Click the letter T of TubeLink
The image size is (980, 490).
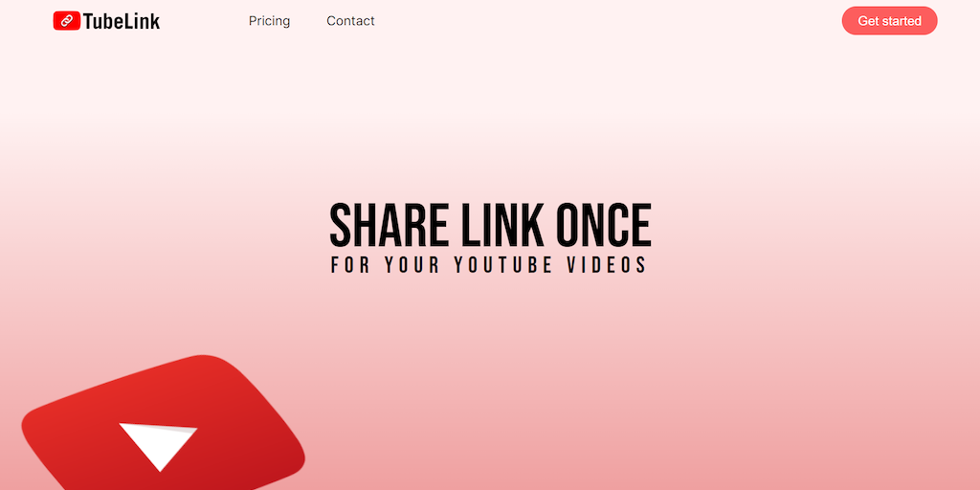coord(88,21)
